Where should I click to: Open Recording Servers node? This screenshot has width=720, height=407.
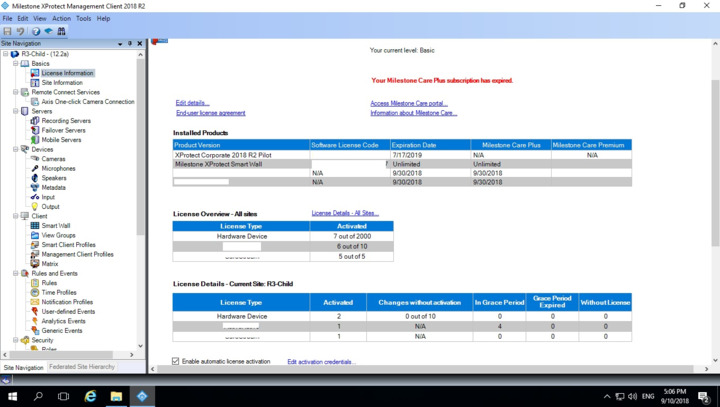66,121
